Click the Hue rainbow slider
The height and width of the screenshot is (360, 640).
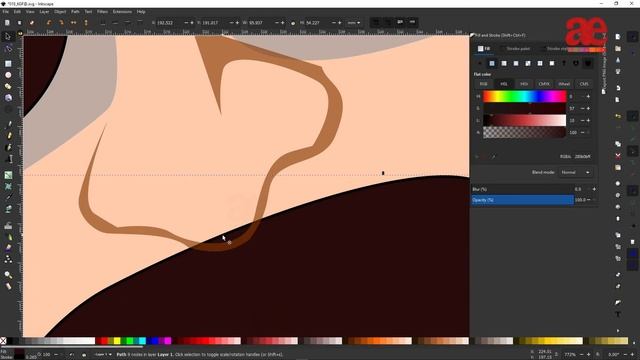point(524,96)
